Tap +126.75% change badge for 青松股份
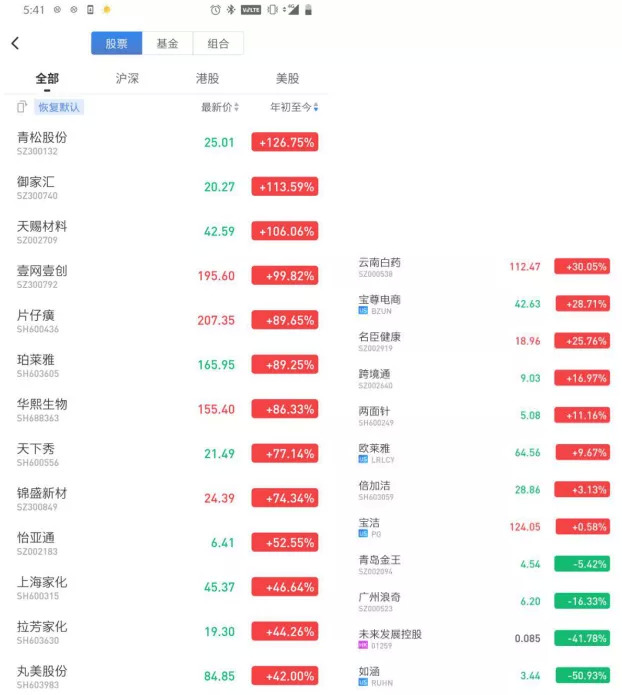The height and width of the screenshot is (695, 622). tap(285, 142)
